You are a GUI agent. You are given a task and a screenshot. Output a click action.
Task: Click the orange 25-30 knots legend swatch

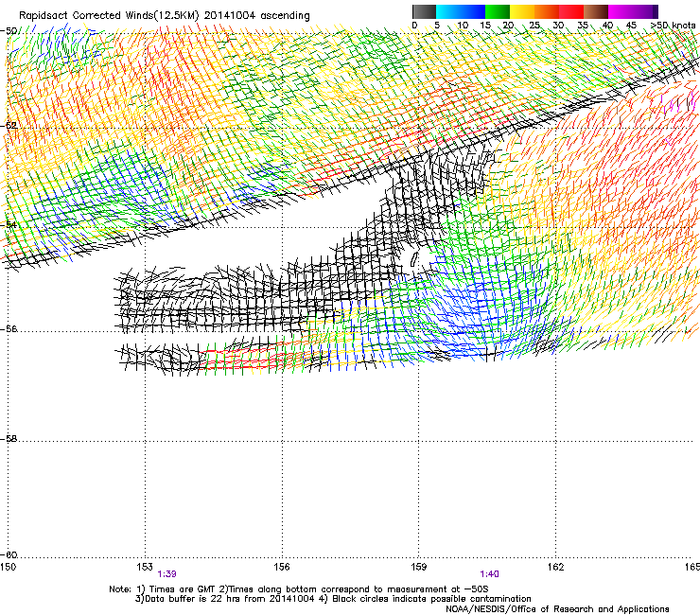click(547, 11)
